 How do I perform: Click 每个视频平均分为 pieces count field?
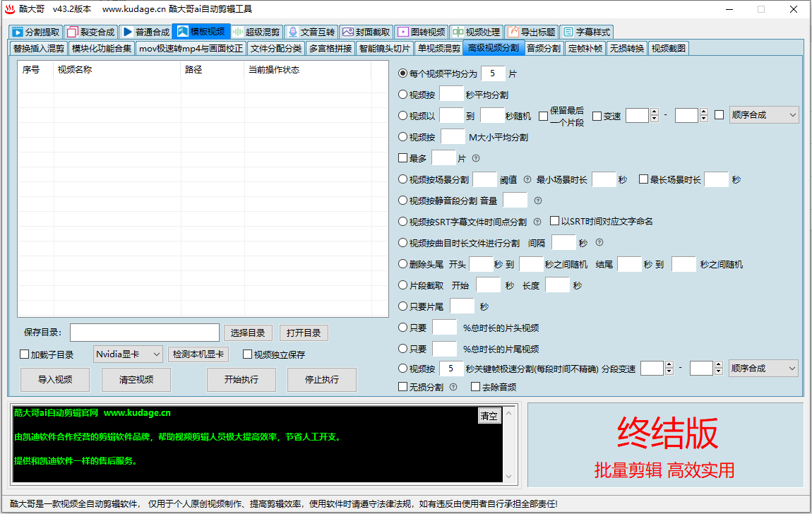point(493,73)
